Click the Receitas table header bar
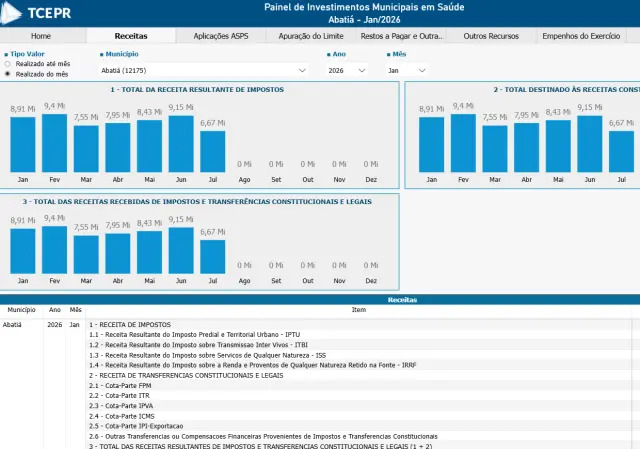This screenshot has height=449, width=640. 320,300
